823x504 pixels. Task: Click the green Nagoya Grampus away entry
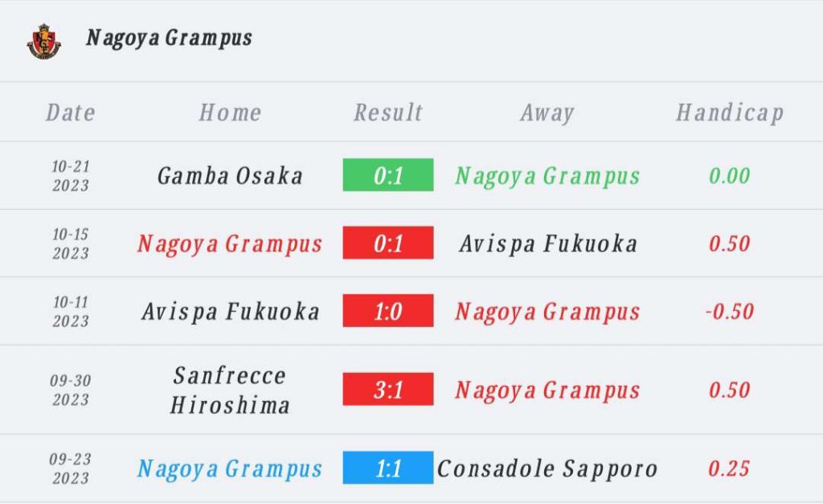coord(547,176)
